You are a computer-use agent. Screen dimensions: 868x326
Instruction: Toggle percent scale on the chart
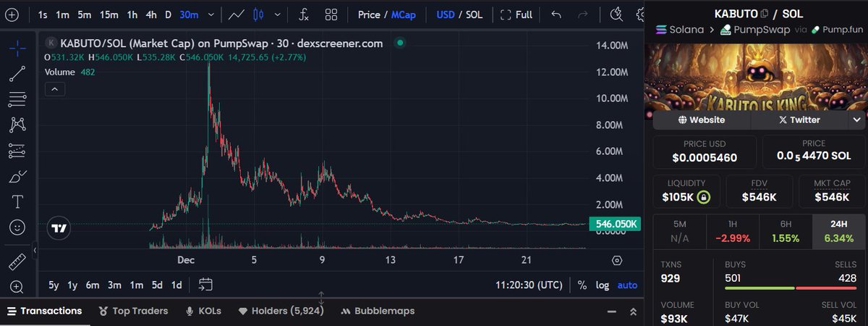(x=582, y=285)
